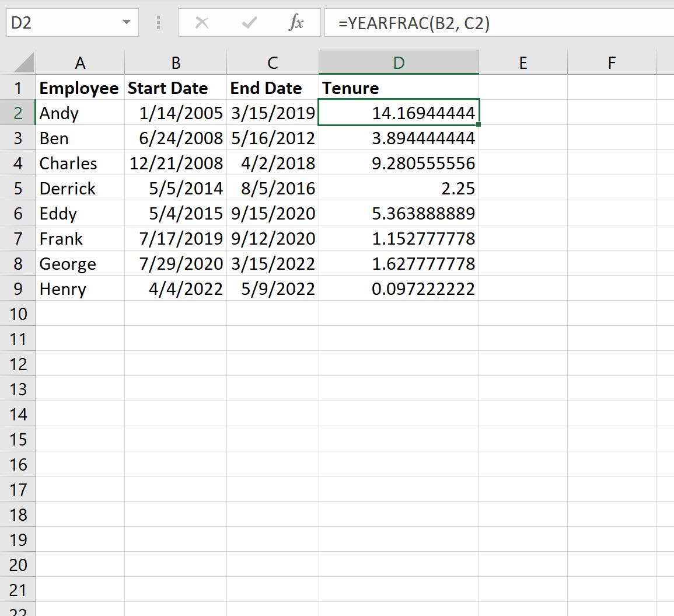
Task: Click Henry's end date 5/9/2022
Action: [271, 288]
